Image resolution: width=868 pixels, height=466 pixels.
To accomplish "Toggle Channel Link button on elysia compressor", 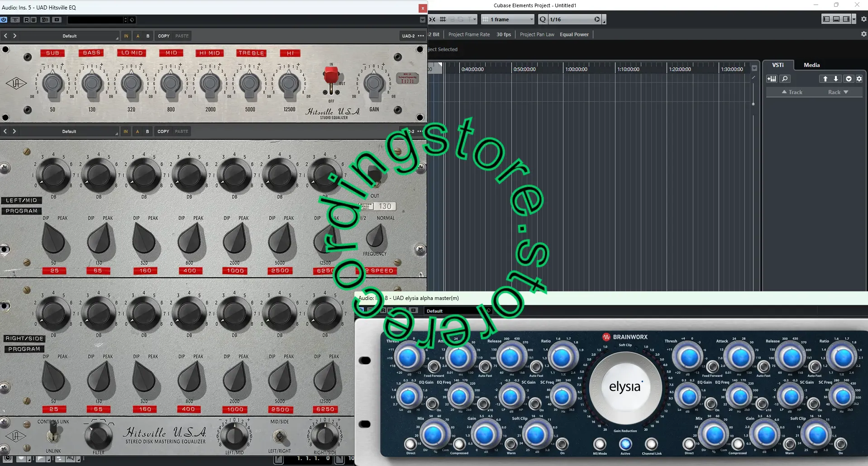I will 651,444.
